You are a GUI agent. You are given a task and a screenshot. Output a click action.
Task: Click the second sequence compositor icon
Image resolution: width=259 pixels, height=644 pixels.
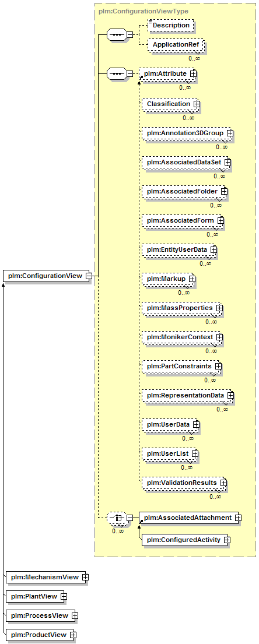click(116, 74)
